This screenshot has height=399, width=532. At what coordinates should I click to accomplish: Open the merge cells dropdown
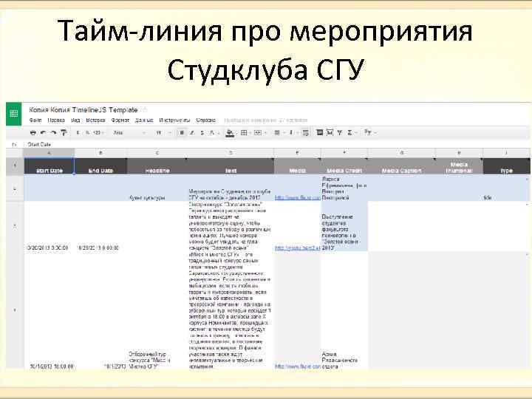259,133
